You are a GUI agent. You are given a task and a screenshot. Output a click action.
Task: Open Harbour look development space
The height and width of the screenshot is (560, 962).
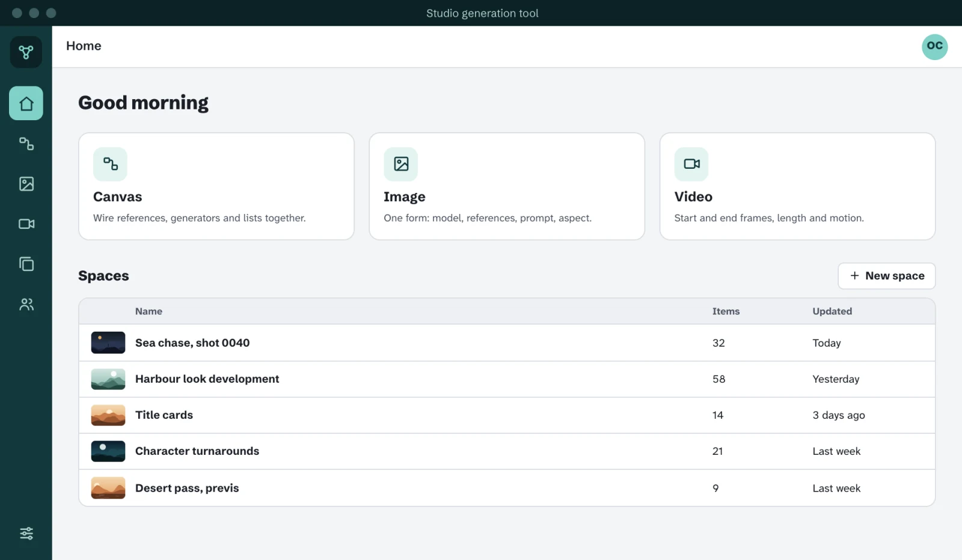click(507, 379)
